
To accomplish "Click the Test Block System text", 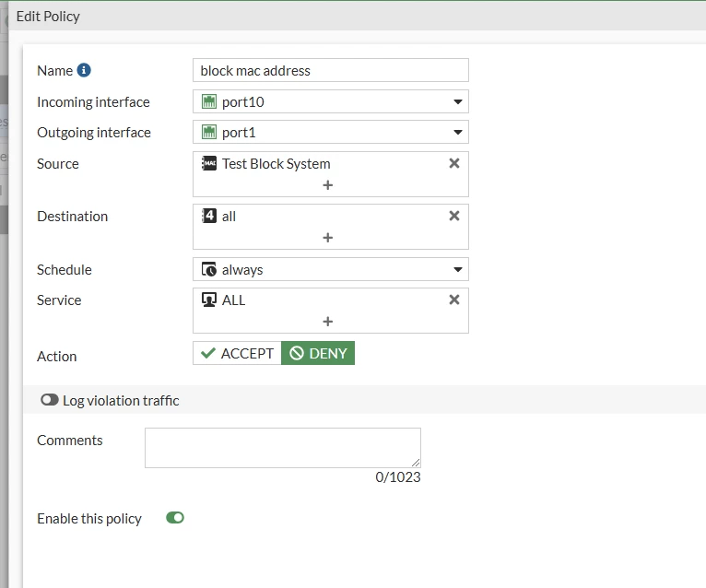I will click(x=276, y=164).
